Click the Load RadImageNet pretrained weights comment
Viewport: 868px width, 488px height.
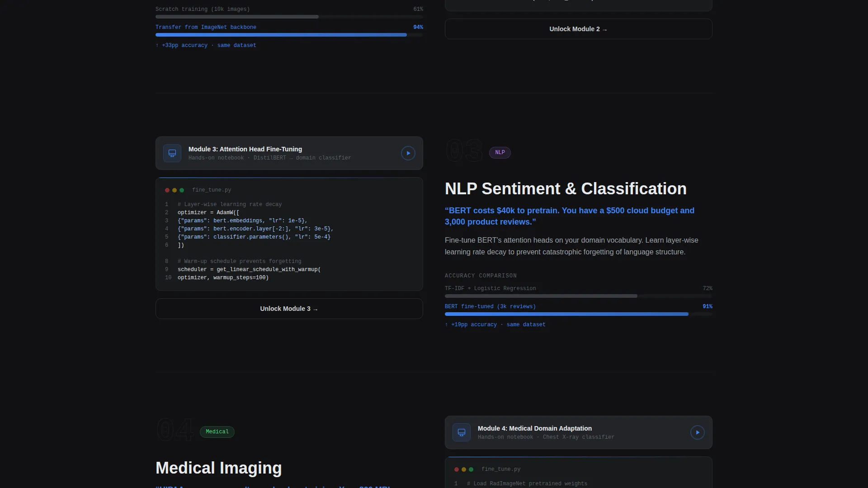(527, 484)
